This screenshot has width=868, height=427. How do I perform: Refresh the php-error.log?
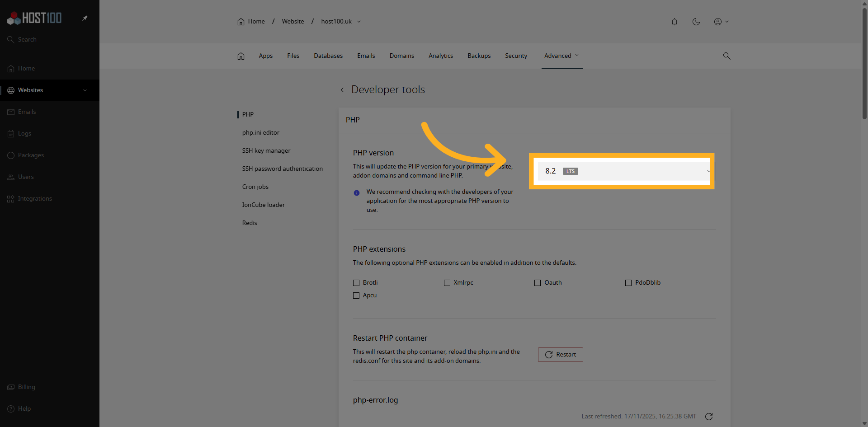(709, 417)
